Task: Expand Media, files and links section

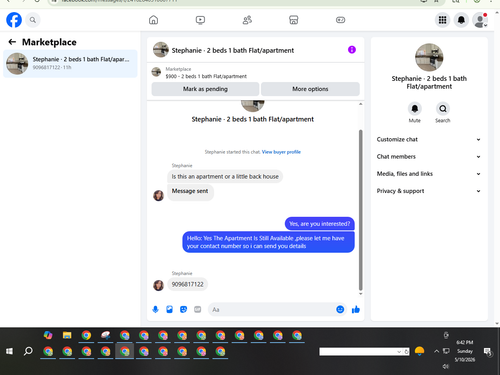Action: tap(429, 174)
